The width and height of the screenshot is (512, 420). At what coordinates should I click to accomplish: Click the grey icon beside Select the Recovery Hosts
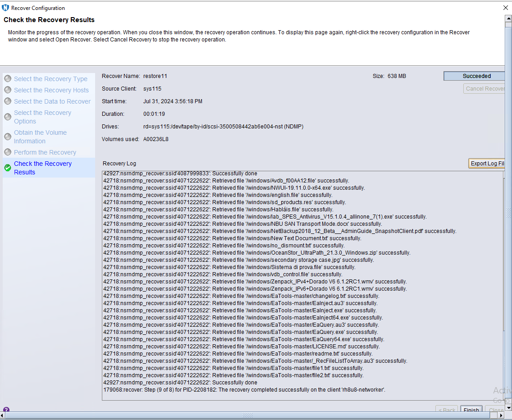pyautogui.click(x=8, y=90)
